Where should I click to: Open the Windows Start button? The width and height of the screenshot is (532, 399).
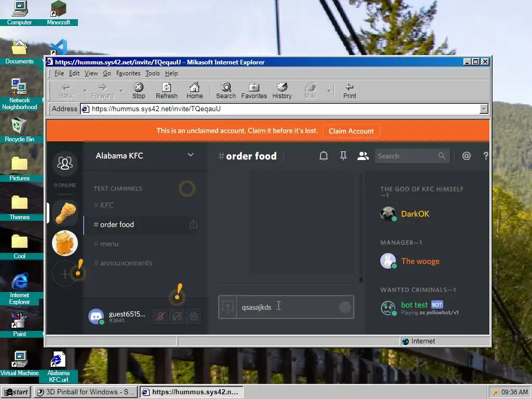click(x=16, y=392)
